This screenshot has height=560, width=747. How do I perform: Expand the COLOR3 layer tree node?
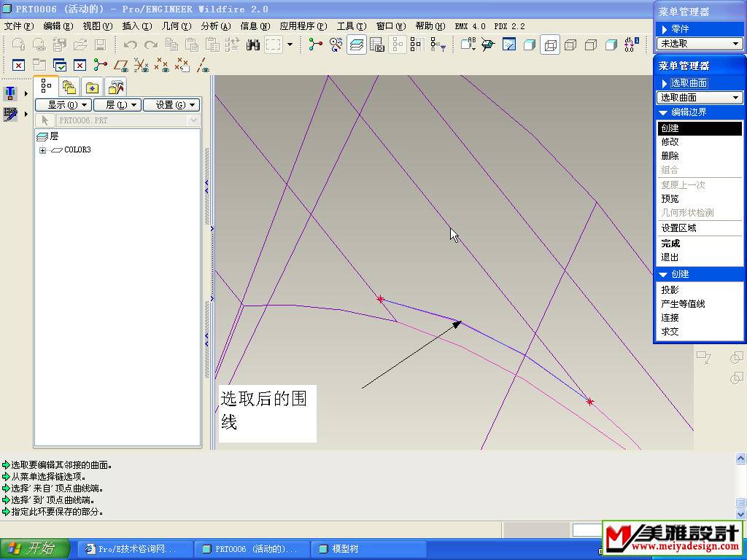pyautogui.click(x=43, y=150)
